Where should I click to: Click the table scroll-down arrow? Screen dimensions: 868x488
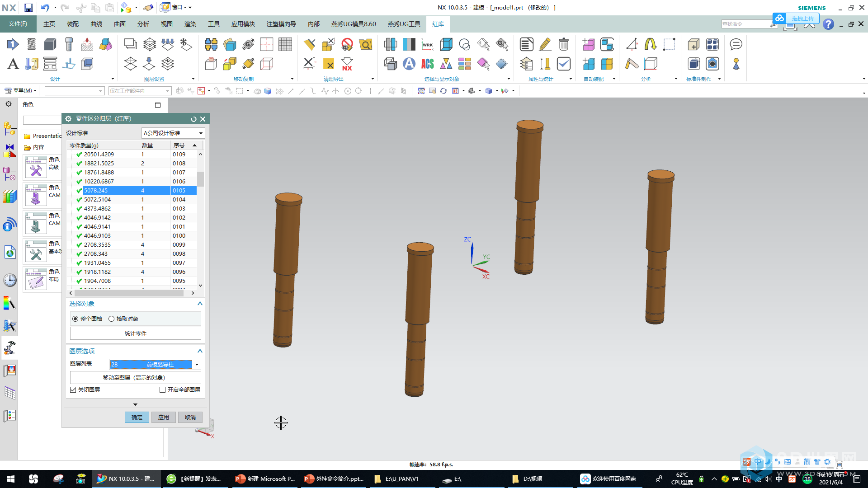(x=200, y=286)
